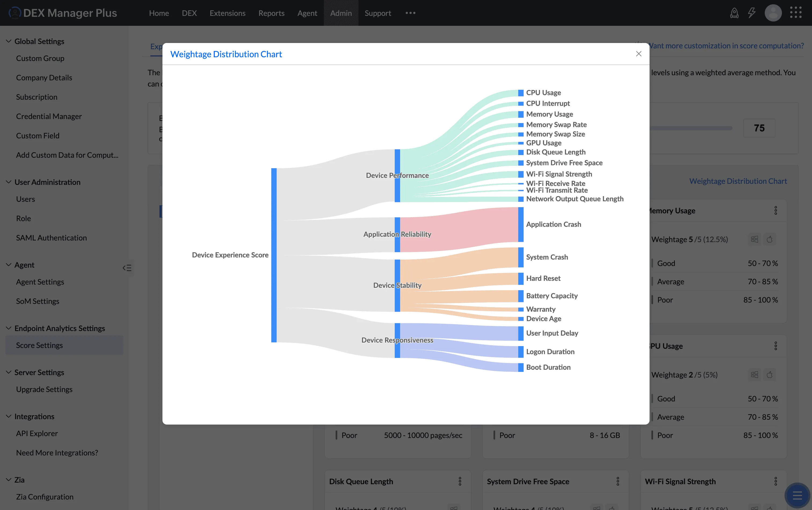Click Windows icon in Memory Usage card
812x510 pixels.
click(754, 239)
